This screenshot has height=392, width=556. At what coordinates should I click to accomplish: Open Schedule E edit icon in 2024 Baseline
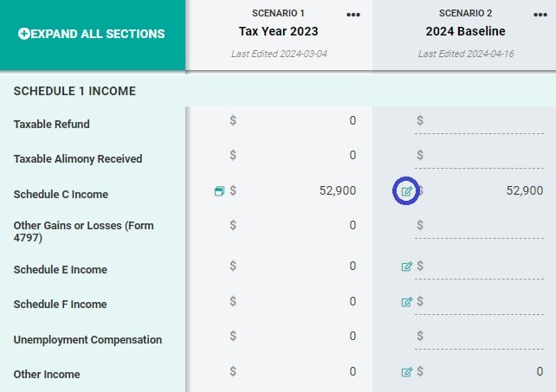coord(406,267)
